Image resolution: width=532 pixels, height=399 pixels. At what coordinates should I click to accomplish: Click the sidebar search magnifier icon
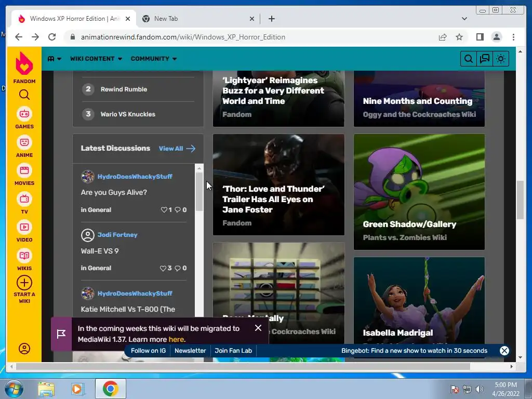(24, 95)
